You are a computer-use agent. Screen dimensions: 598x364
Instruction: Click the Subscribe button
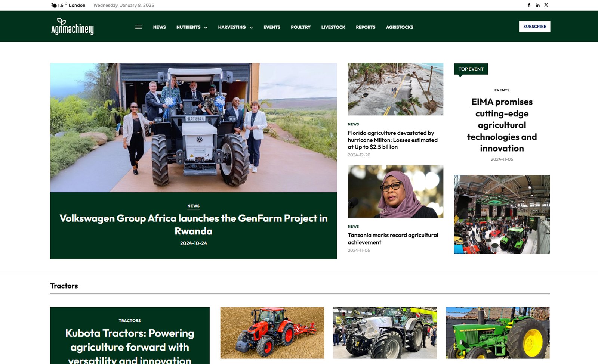tap(534, 27)
